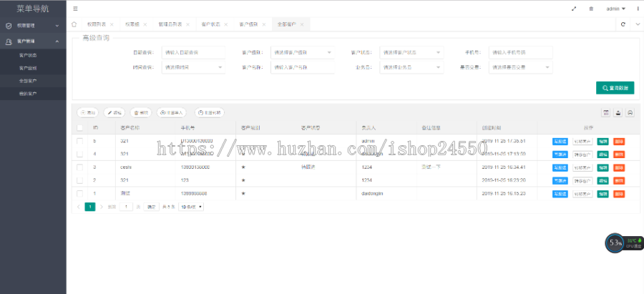Open the 客户级别 dropdown in the query form
The height and width of the screenshot is (294, 644).
point(302,52)
